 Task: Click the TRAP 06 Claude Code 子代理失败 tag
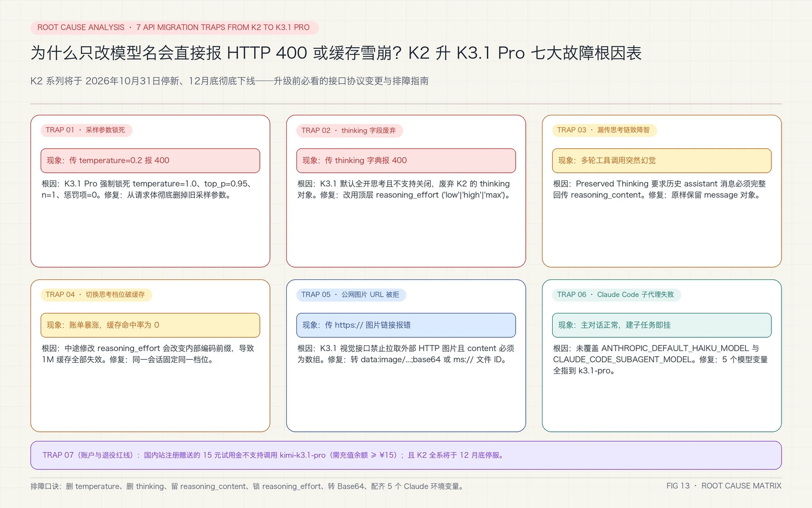617,295
